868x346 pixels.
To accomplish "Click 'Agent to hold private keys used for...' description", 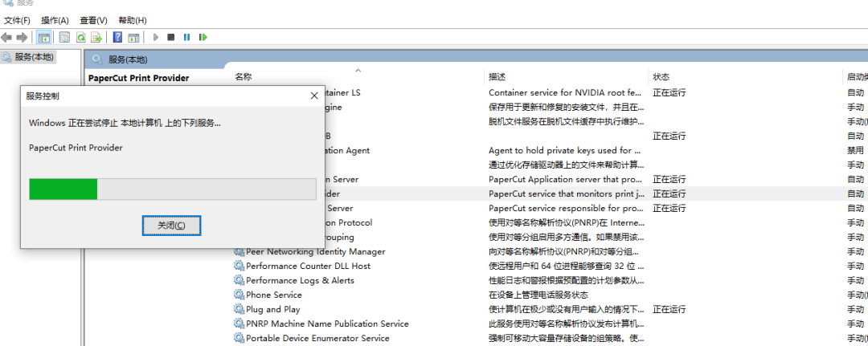I will point(565,150).
